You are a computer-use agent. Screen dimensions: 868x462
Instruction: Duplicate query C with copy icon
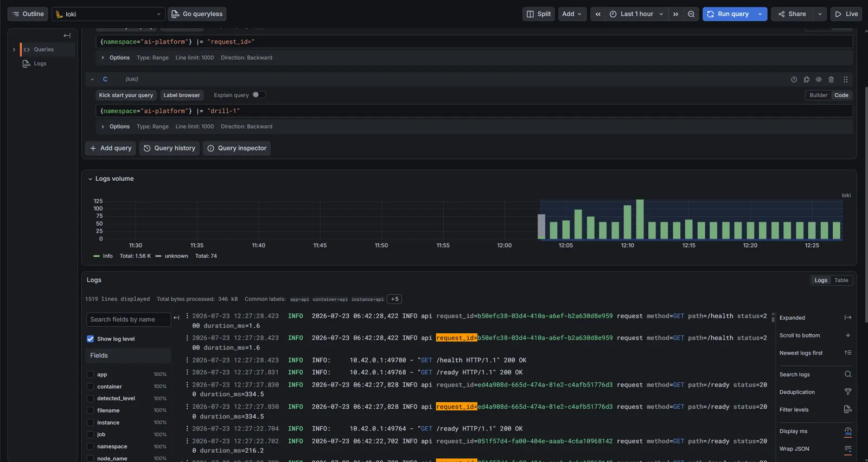click(806, 79)
